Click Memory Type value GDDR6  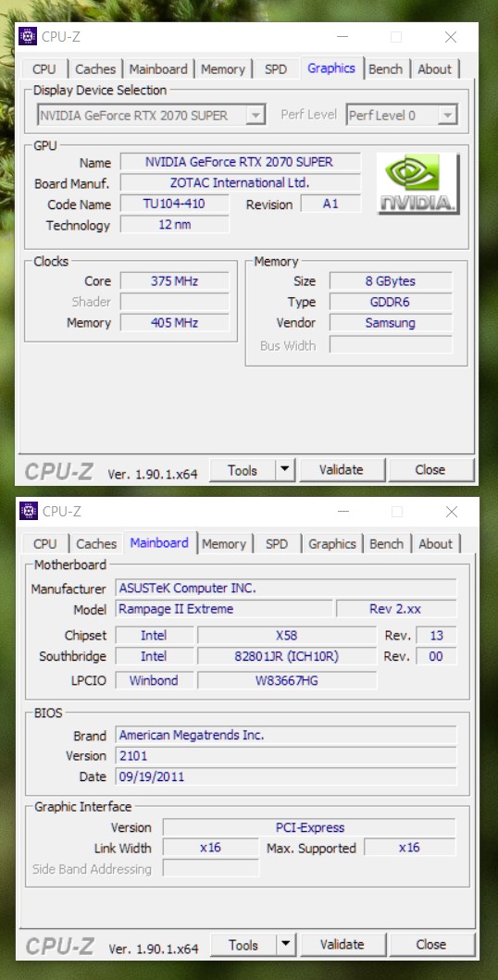point(391,302)
